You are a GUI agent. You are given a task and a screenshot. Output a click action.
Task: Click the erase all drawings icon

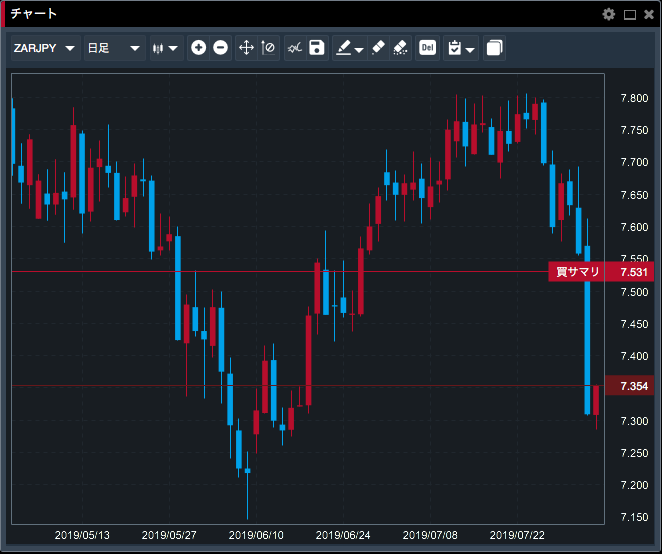tap(400, 48)
